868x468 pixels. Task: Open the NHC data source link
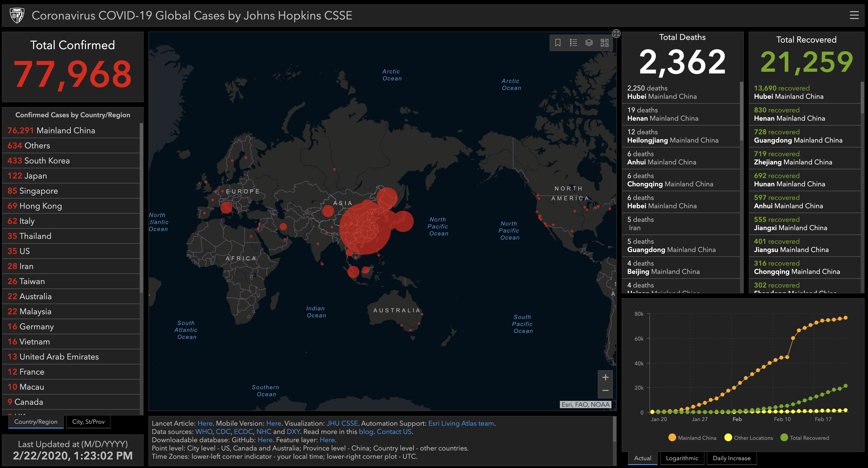[264, 432]
